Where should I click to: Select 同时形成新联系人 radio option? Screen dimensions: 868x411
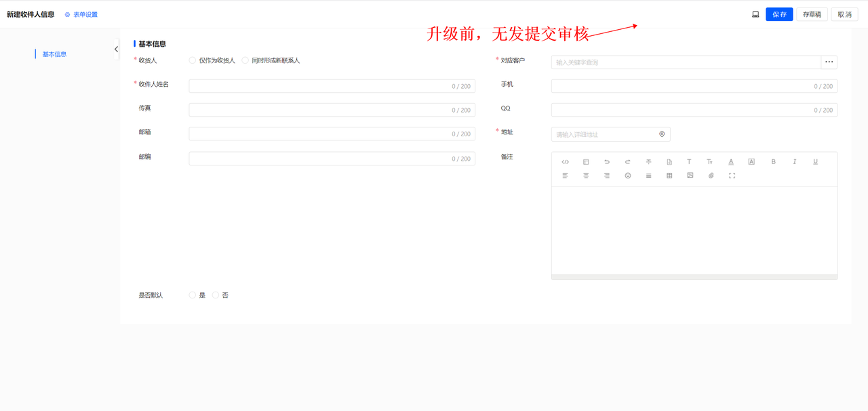(245, 60)
